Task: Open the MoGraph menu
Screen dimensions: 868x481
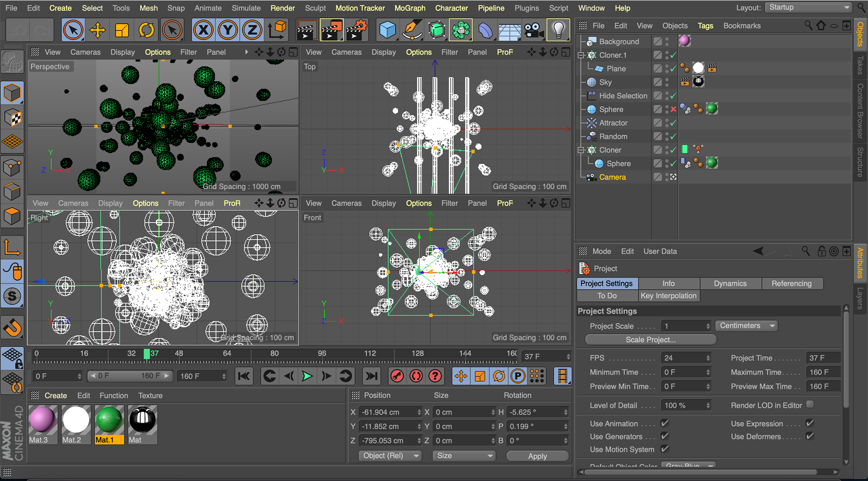Action: point(410,8)
